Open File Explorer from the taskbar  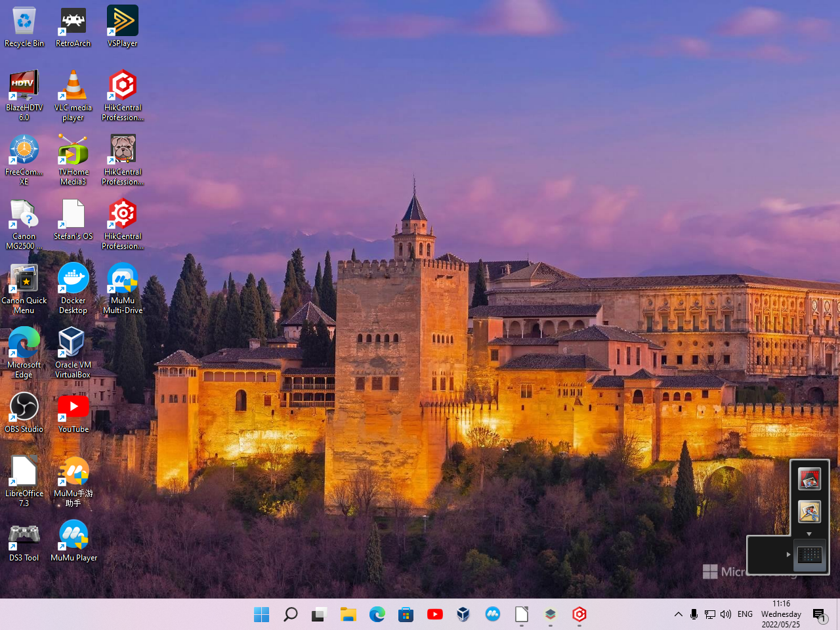tap(348, 614)
